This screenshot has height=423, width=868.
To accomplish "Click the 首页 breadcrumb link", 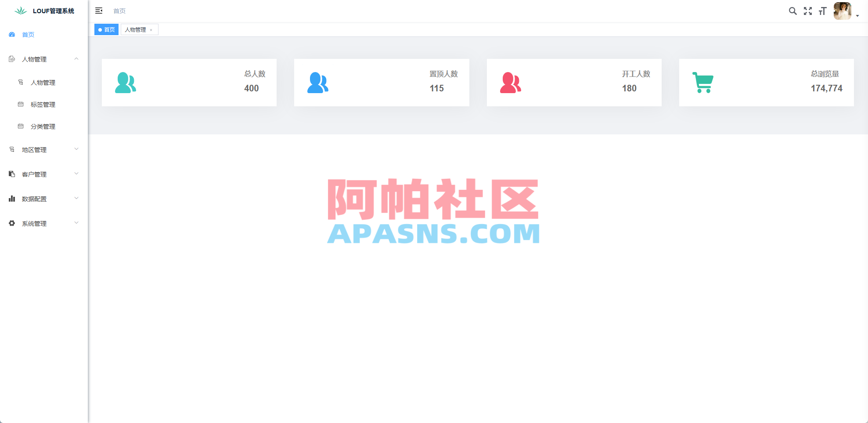I will [119, 11].
